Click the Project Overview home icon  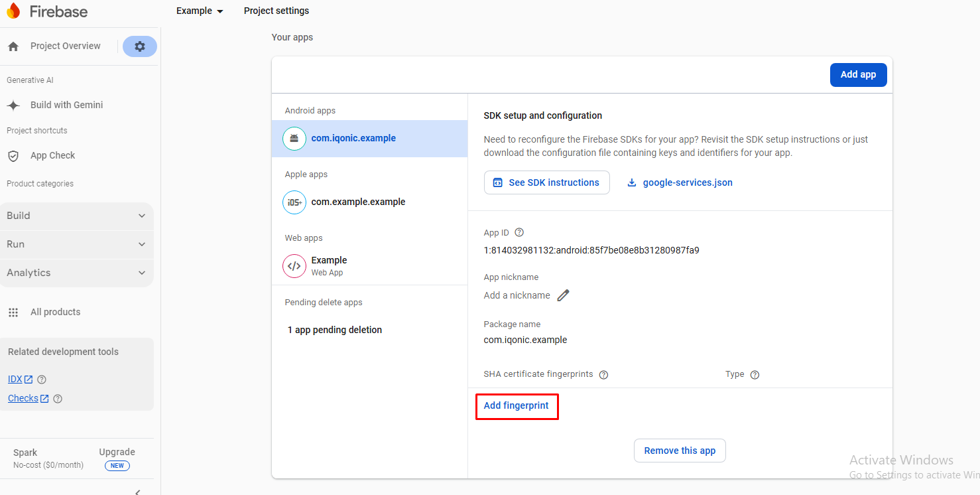[x=13, y=46]
